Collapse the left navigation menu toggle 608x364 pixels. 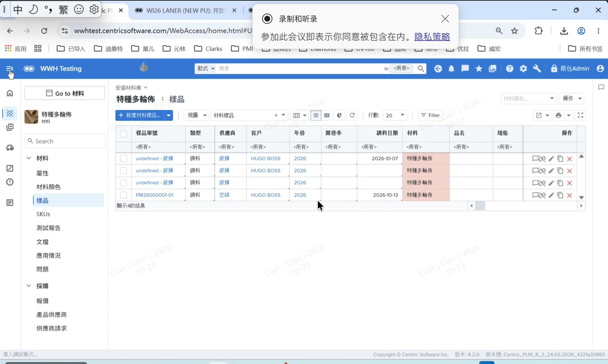click(x=10, y=69)
